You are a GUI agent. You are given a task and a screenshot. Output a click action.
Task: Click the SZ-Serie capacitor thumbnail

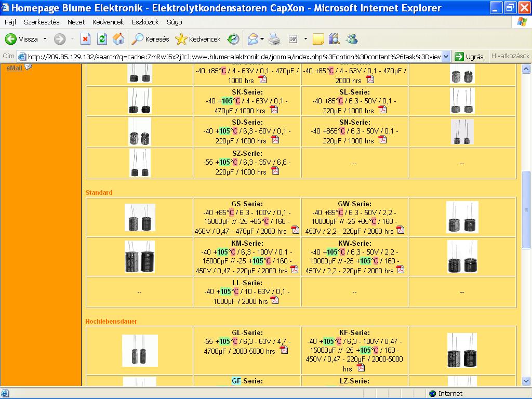140,163
